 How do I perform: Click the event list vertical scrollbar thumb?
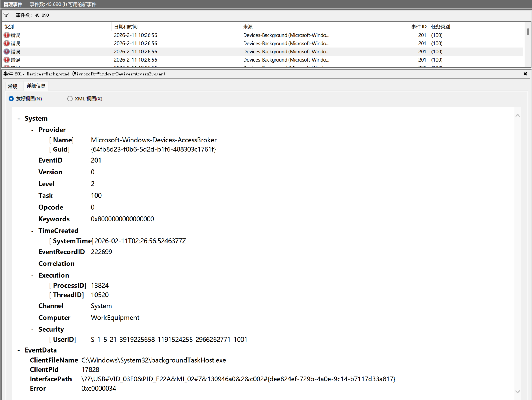pos(528,32)
